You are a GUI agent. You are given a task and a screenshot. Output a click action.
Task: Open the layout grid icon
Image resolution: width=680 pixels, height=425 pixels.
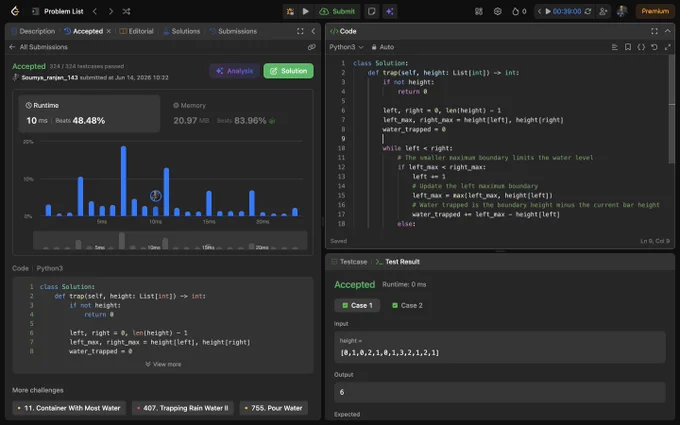[x=479, y=11]
